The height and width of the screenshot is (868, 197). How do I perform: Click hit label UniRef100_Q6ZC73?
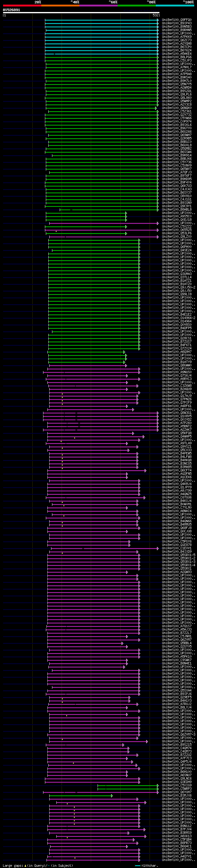(x=177, y=40)
